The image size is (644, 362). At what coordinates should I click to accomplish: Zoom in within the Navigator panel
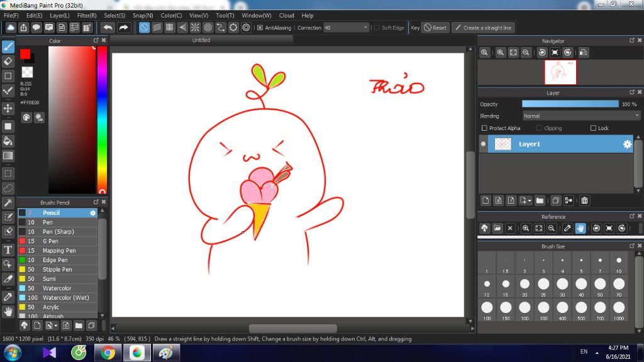[x=500, y=53]
